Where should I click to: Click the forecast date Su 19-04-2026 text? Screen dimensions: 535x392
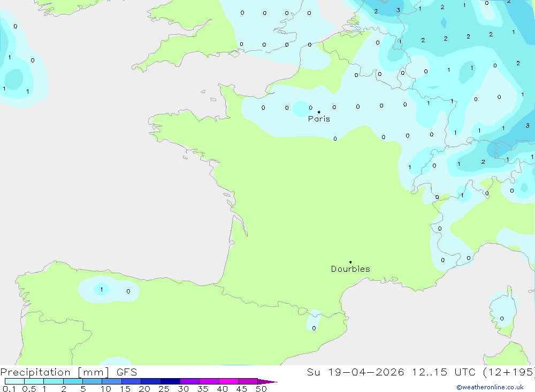point(356,372)
